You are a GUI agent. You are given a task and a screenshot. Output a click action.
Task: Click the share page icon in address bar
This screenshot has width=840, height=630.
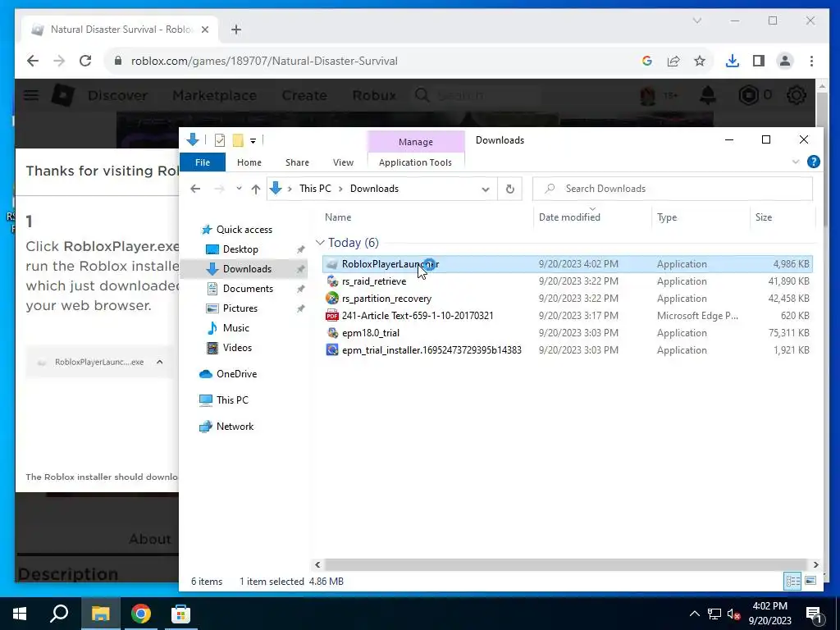pos(673,61)
